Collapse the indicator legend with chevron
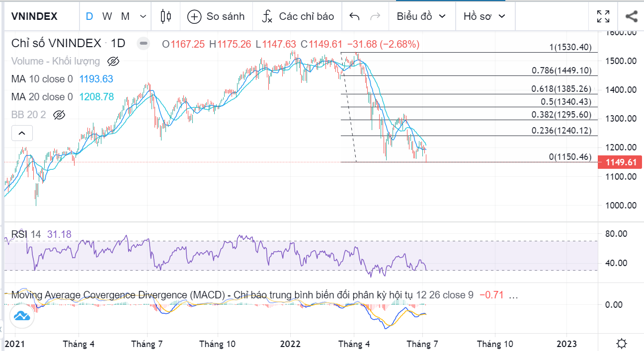This screenshot has height=351, width=644. (x=22, y=133)
